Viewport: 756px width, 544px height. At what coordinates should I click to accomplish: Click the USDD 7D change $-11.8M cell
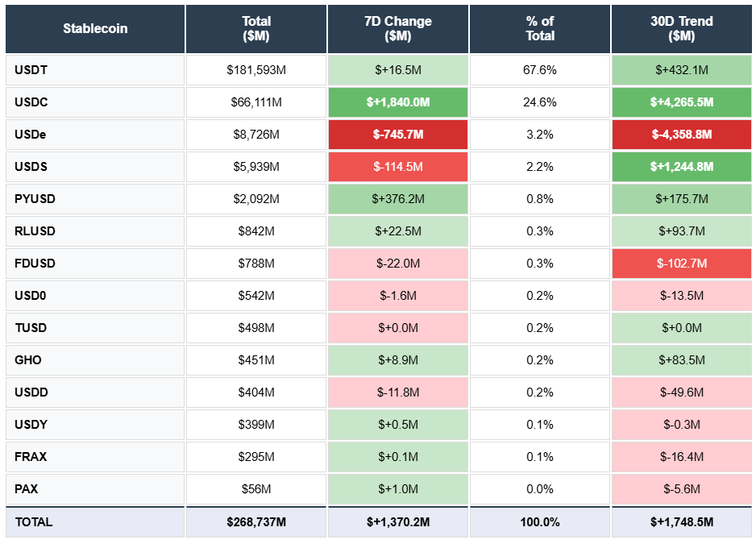398,392
